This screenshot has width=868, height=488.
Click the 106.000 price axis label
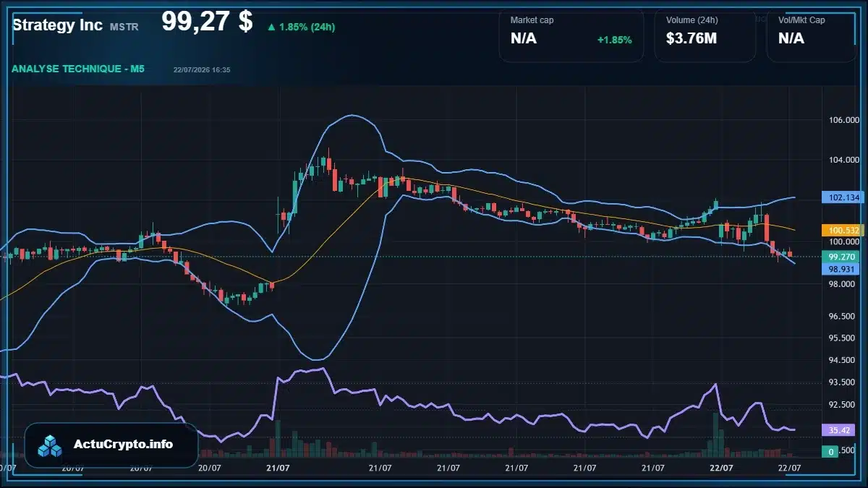pos(843,120)
